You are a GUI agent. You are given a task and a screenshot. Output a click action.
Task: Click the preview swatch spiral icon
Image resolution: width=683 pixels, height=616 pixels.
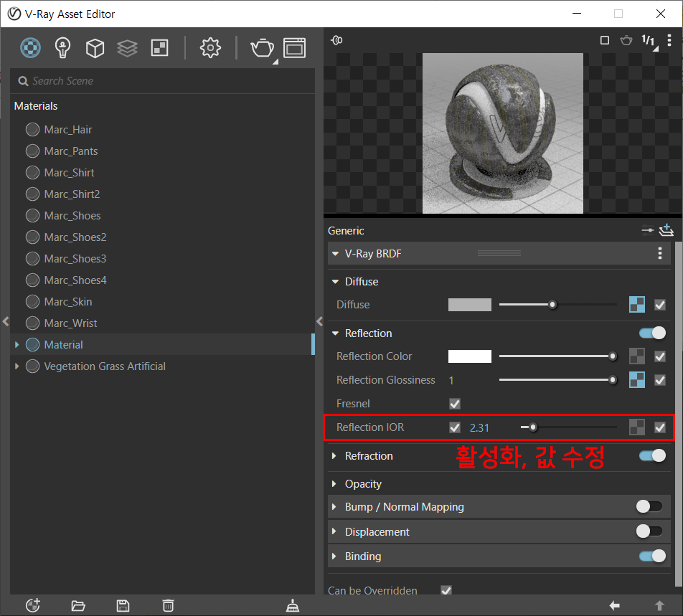[336, 40]
